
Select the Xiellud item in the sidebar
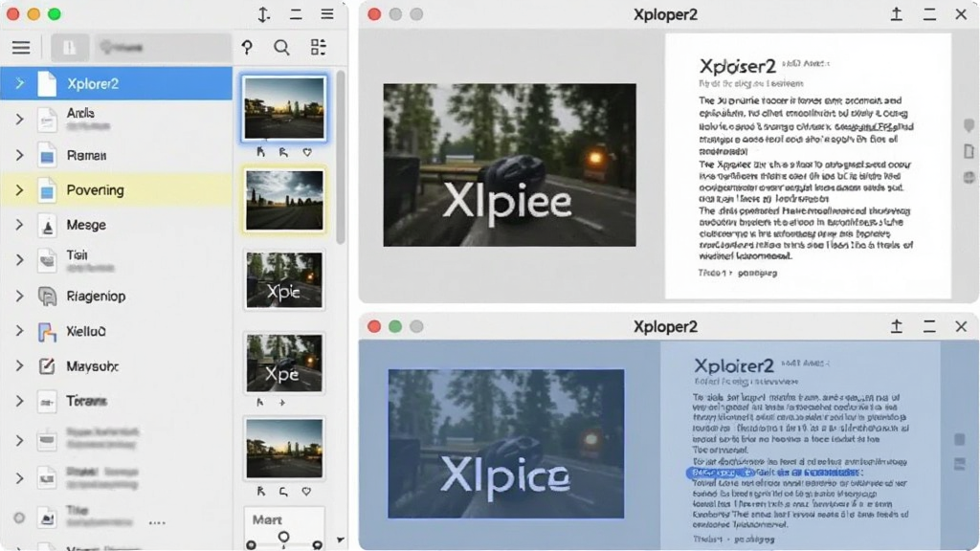(x=116, y=331)
